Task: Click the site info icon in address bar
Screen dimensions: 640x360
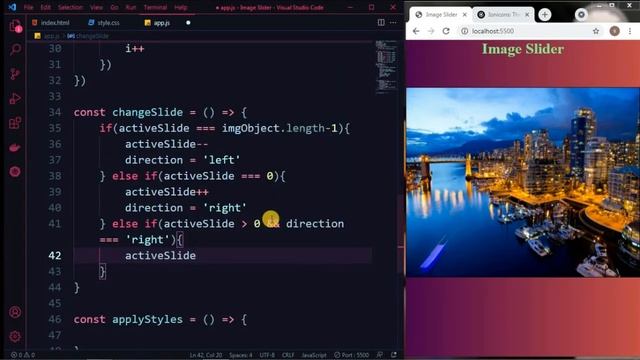Action: 464,31
